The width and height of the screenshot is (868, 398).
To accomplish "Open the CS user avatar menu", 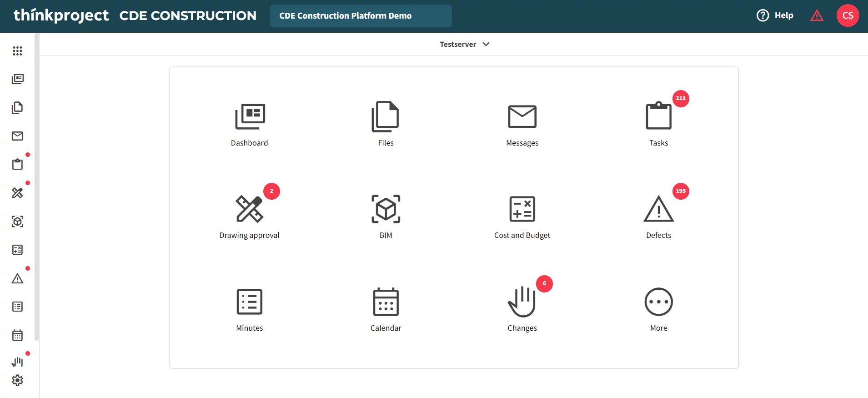I will (848, 15).
